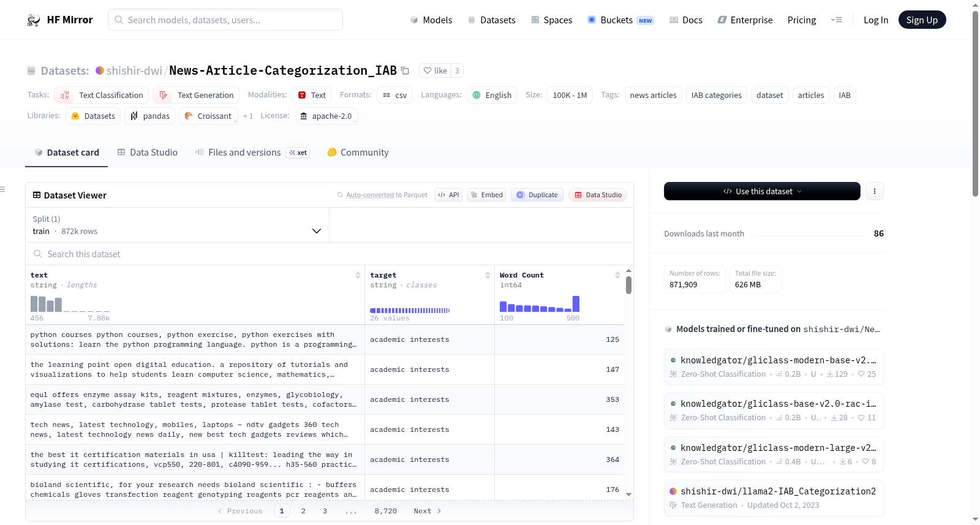Open the API button in viewer
The width and height of the screenshot is (980, 525).
click(448, 195)
